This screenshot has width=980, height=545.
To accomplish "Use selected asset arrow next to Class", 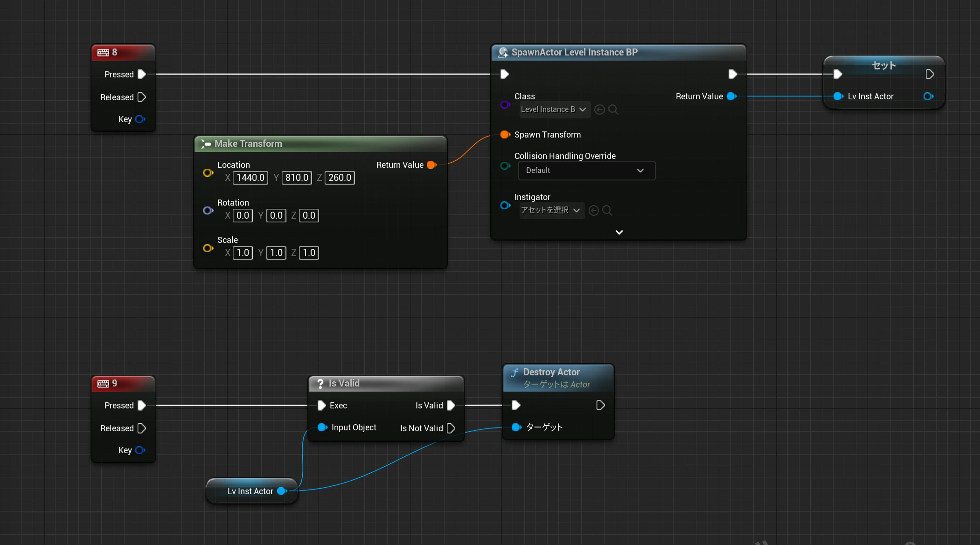I will click(600, 110).
